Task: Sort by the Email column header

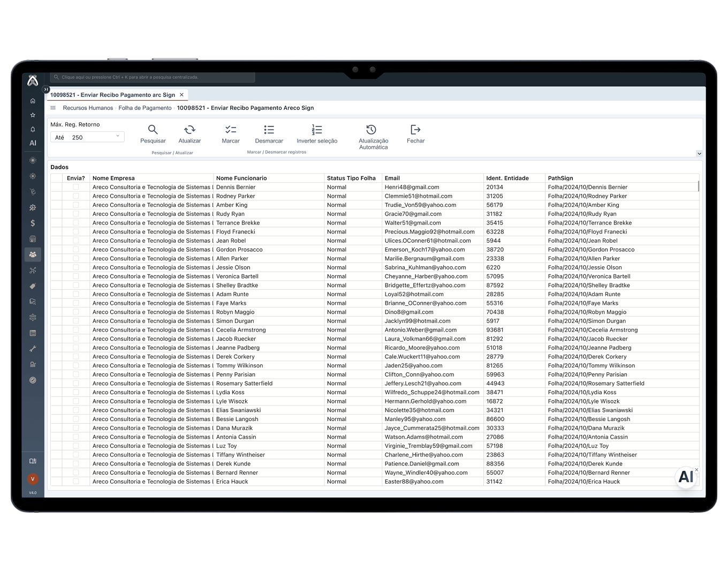Action: pos(433,178)
